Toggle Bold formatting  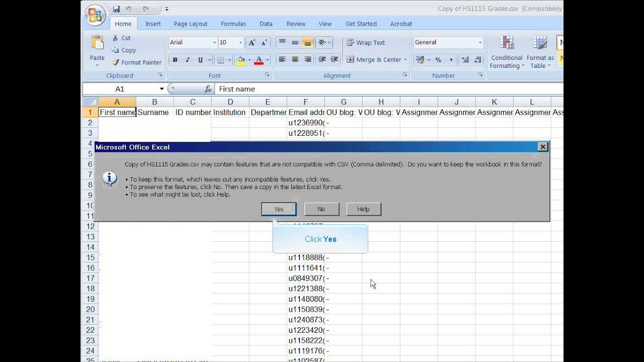pos(175,60)
